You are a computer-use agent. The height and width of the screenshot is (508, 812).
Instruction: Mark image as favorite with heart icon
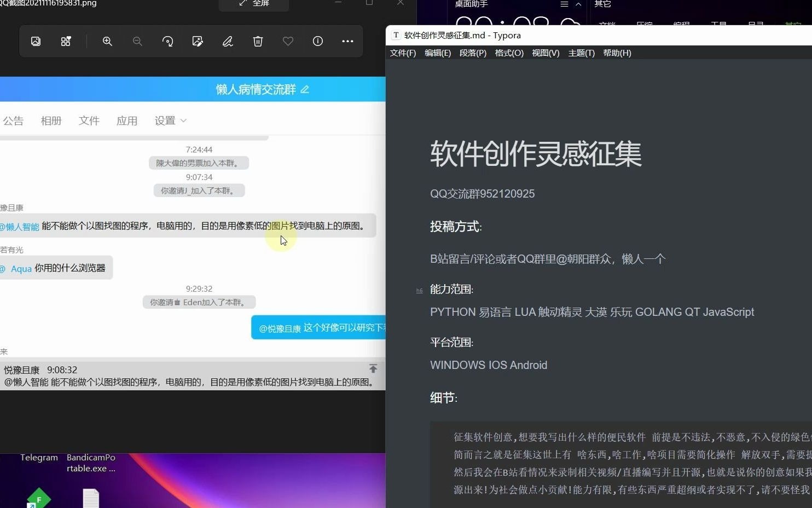click(x=288, y=41)
